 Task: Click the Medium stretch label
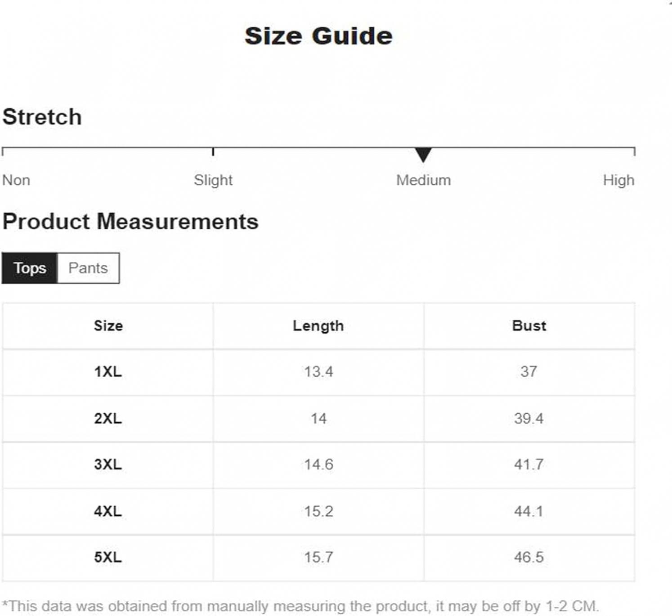[x=423, y=180]
